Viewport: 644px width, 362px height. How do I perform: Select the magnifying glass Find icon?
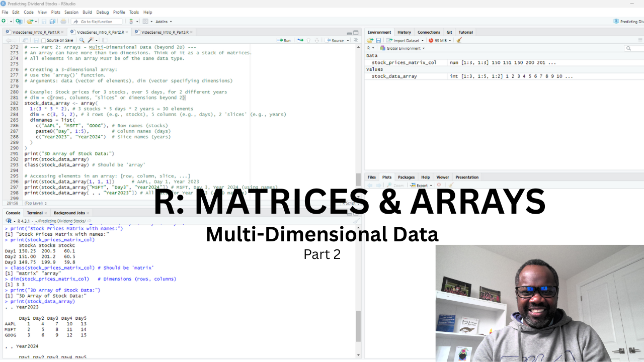[x=82, y=40]
